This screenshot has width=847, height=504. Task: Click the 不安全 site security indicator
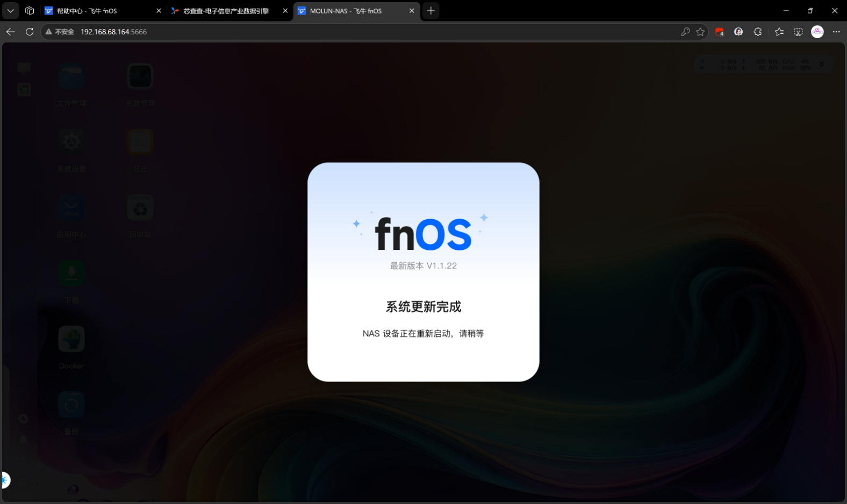click(x=60, y=32)
